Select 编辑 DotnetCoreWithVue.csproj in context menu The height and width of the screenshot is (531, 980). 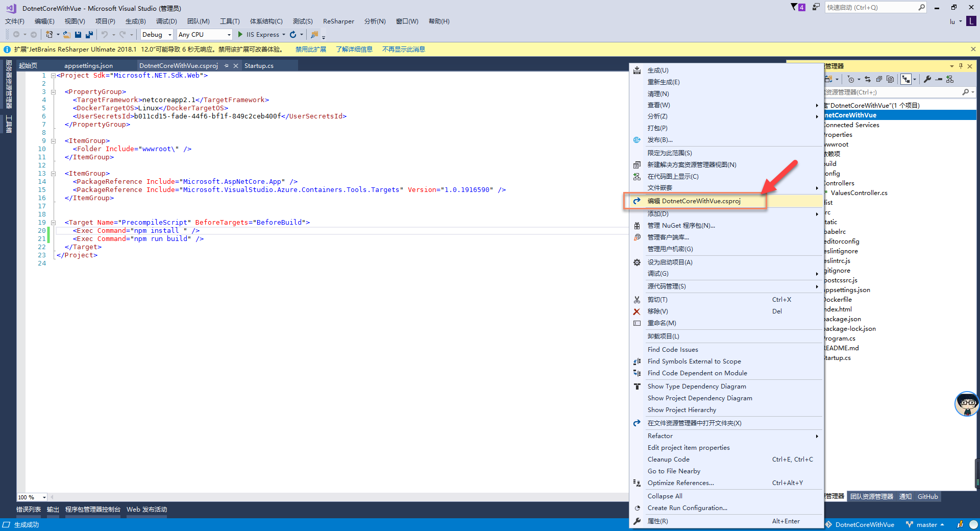pyautogui.click(x=694, y=201)
